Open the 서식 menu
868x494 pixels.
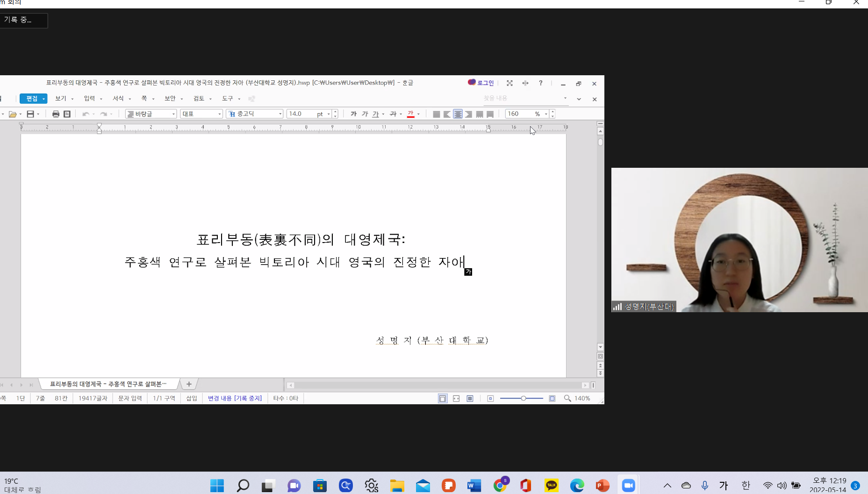tap(118, 99)
